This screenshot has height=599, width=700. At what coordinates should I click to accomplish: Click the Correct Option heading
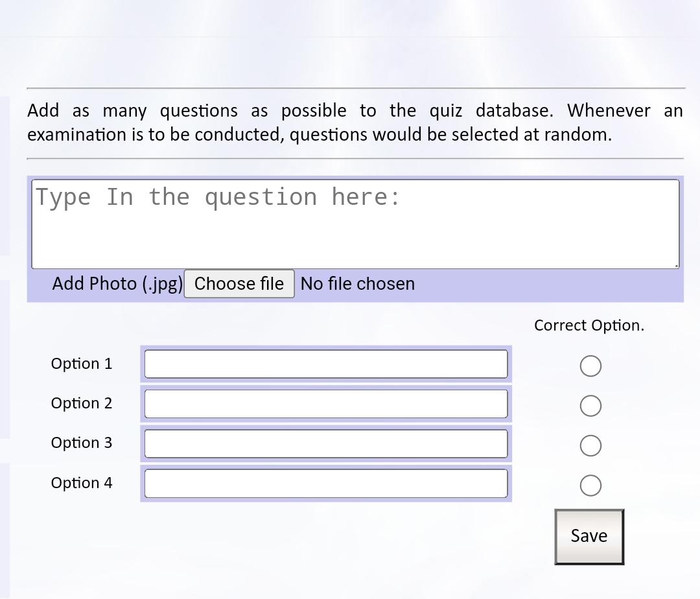(589, 325)
